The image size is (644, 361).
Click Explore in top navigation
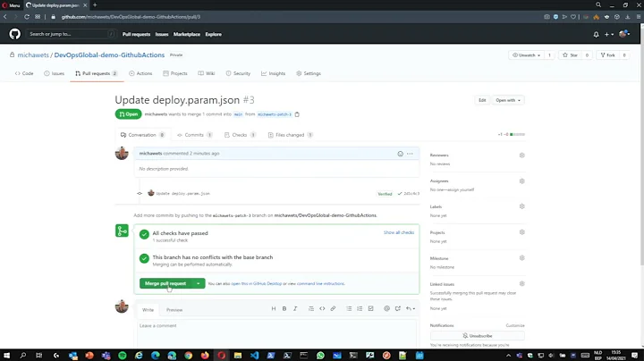(x=214, y=35)
